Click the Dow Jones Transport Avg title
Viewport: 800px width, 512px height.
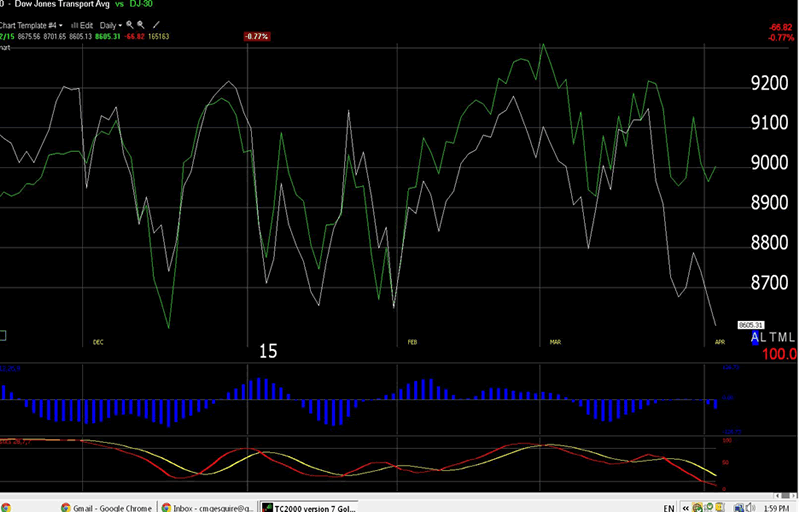tap(57, 5)
